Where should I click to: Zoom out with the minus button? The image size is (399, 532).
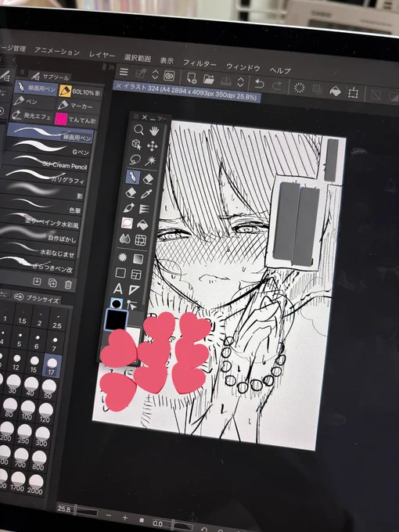point(109,515)
